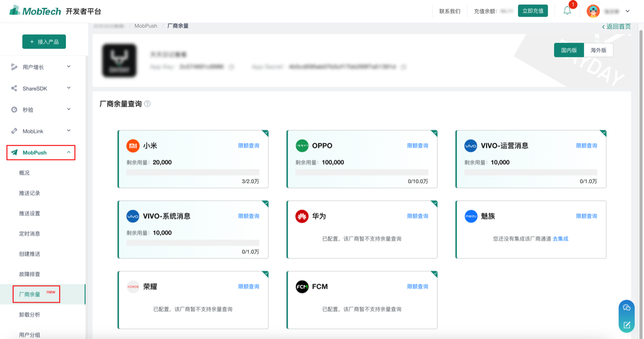Click the MobPush breadcrumb
The height and width of the screenshot is (339, 644).
click(x=146, y=26)
